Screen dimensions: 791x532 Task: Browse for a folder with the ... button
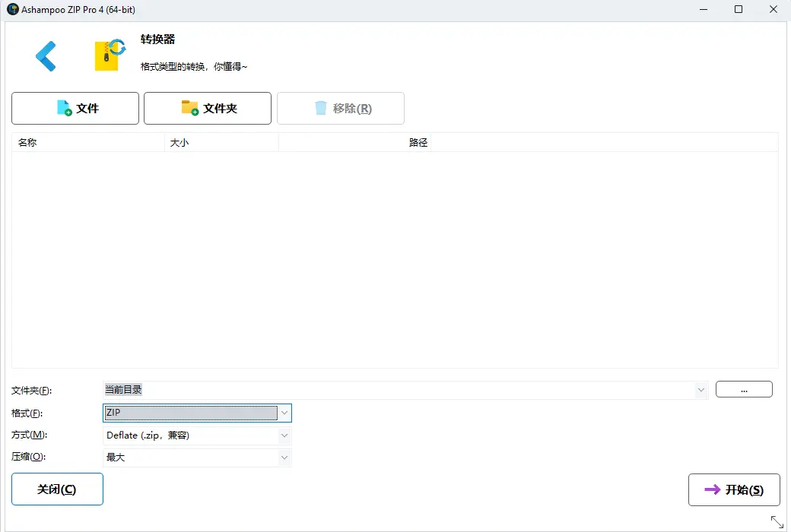point(744,389)
